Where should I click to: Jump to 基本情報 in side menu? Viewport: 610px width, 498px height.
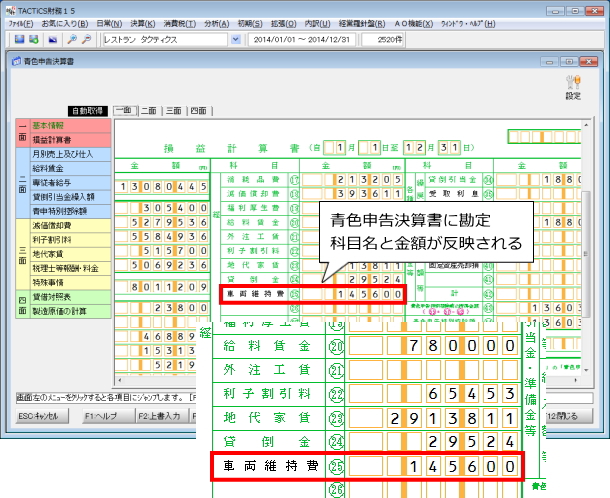point(70,126)
